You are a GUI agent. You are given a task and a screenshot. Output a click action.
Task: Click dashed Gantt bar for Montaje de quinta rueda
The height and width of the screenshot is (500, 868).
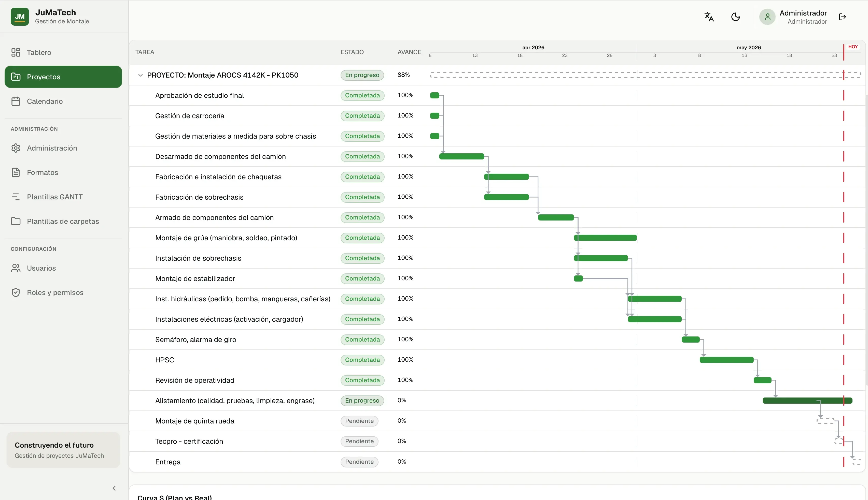[x=825, y=421]
